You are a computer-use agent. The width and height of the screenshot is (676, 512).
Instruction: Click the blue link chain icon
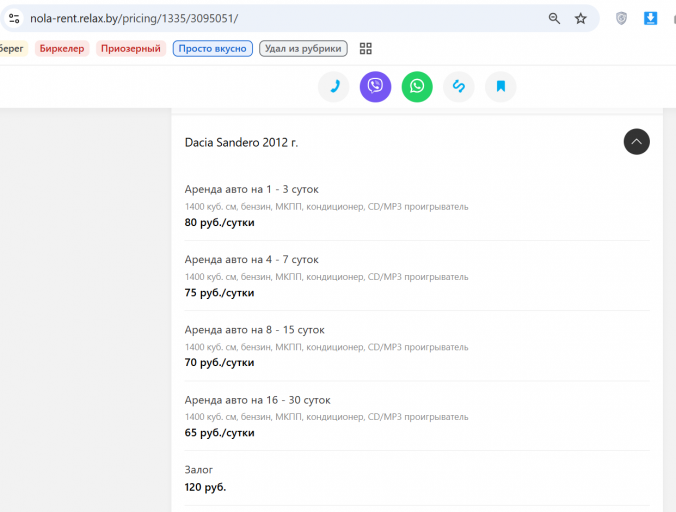click(459, 87)
